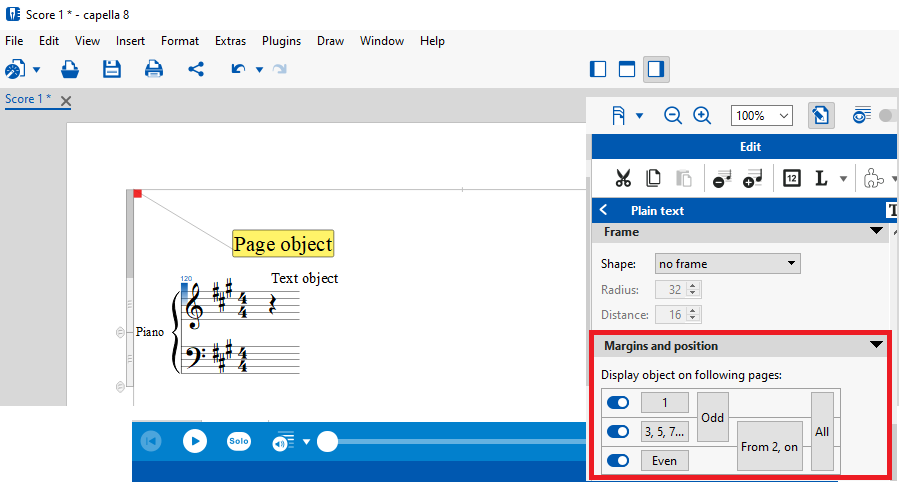Collapse the Margins and position section
The width and height of the screenshot is (899, 482).
pyautogui.click(x=876, y=345)
